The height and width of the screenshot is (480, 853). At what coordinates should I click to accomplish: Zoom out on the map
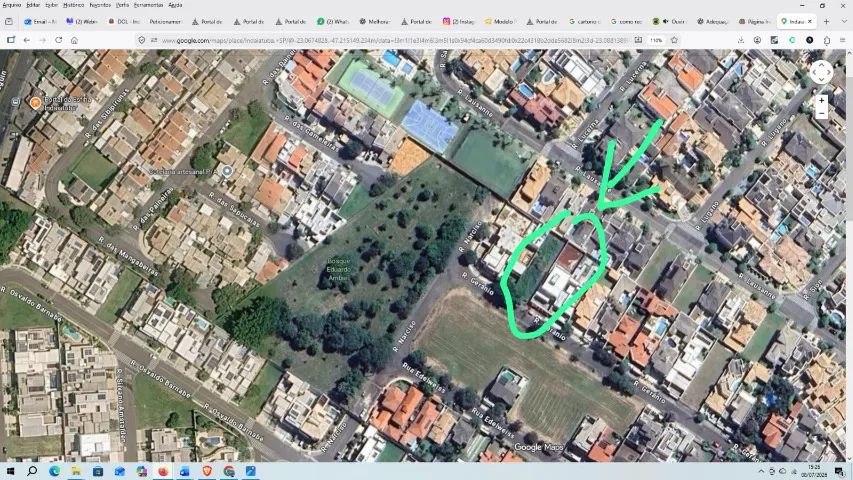(821, 114)
